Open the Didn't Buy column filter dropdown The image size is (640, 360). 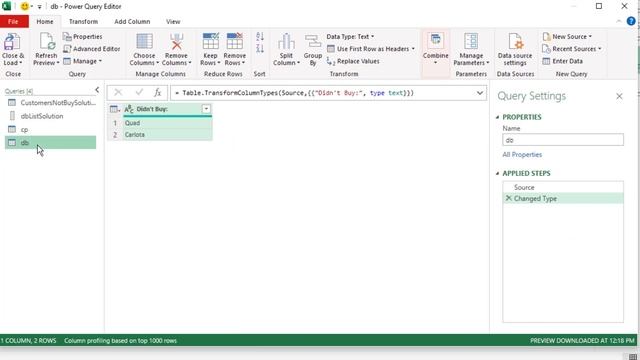pos(206,109)
